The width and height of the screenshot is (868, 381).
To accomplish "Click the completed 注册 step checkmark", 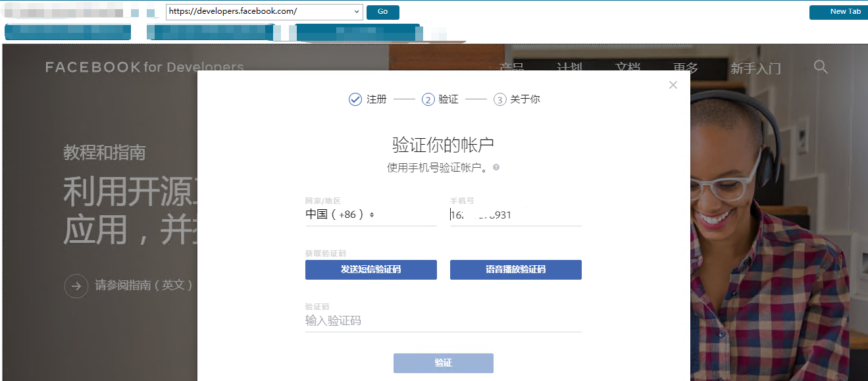I will click(355, 99).
